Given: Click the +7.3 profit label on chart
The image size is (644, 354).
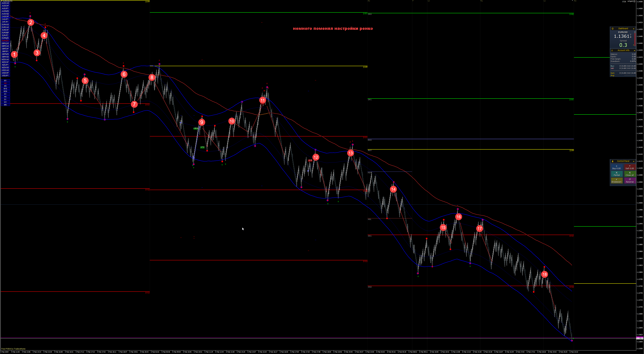Looking at the screenshot, I should pos(202,147).
